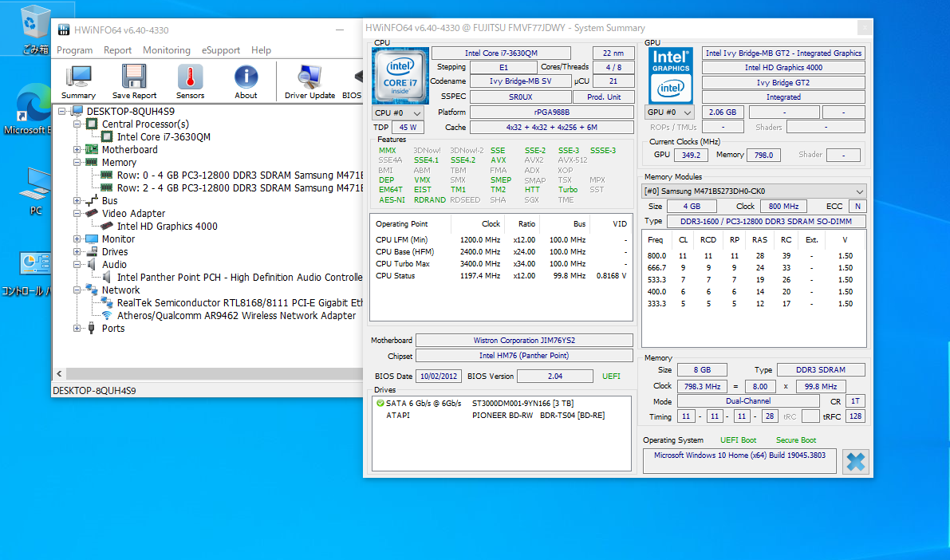Viewport: 950px width, 560px height.
Task: Click the About info icon
Action: coord(246,81)
